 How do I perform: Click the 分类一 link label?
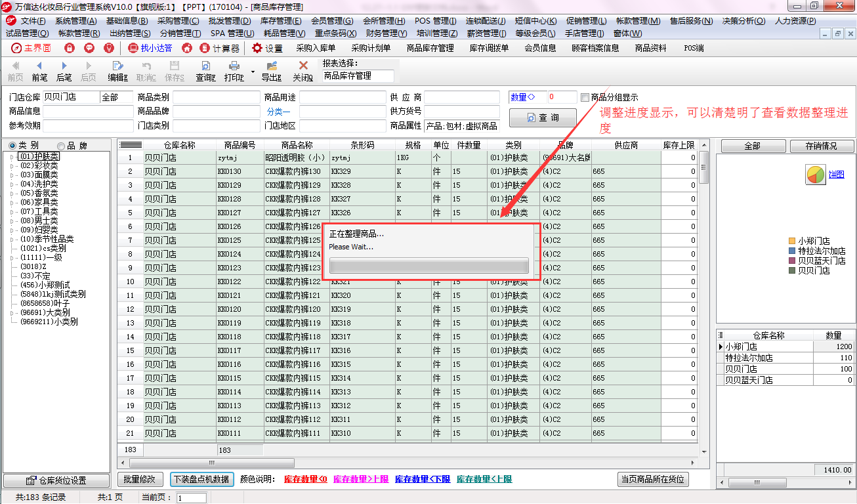(x=278, y=112)
